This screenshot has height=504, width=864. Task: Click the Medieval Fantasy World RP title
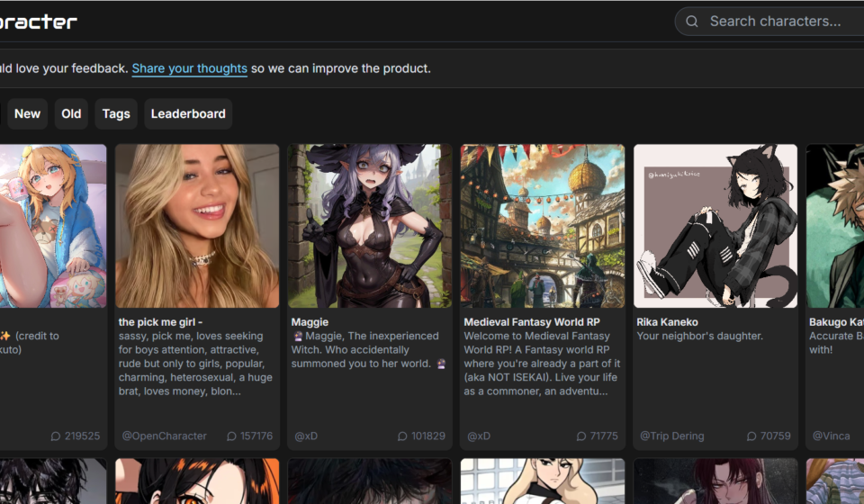(x=532, y=322)
